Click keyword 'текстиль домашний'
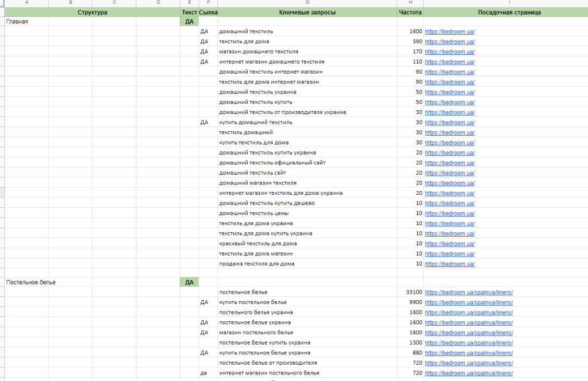This screenshot has width=588, height=381. click(x=246, y=132)
